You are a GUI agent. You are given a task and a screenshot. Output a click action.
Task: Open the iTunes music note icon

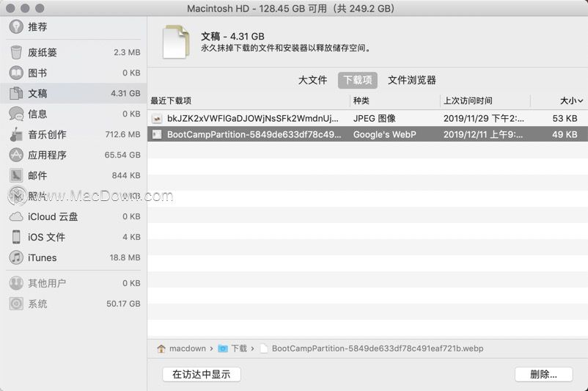tap(16, 257)
